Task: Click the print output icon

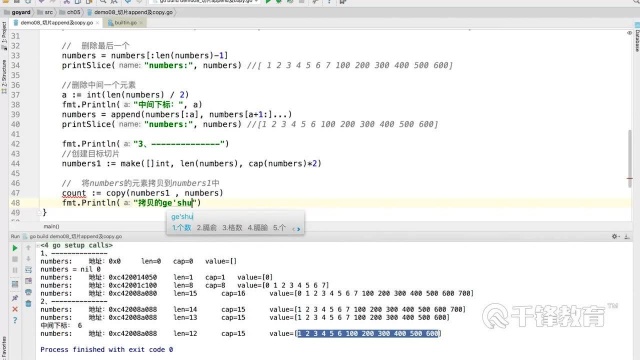Action: [x=28, y=292]
